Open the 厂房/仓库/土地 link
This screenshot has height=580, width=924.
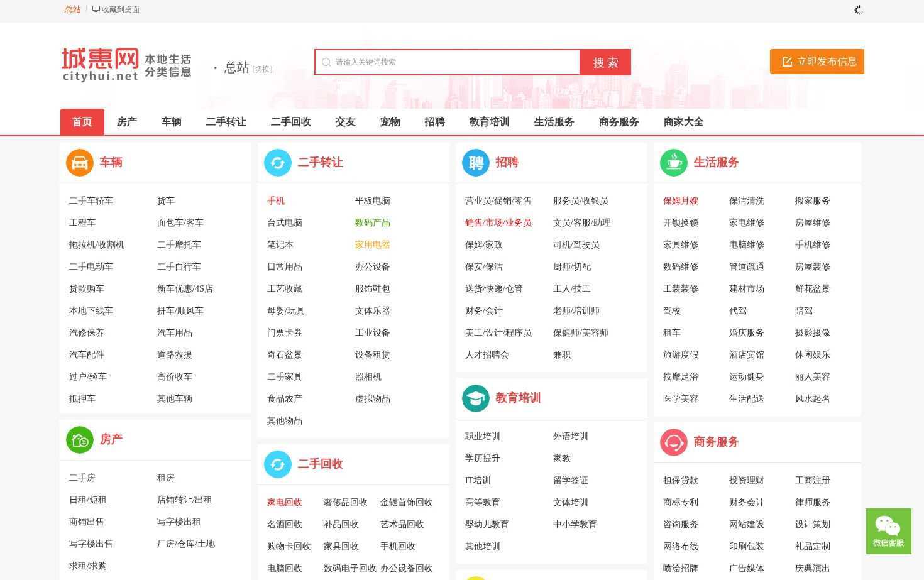pyautogui.click(x=186, y=544)
